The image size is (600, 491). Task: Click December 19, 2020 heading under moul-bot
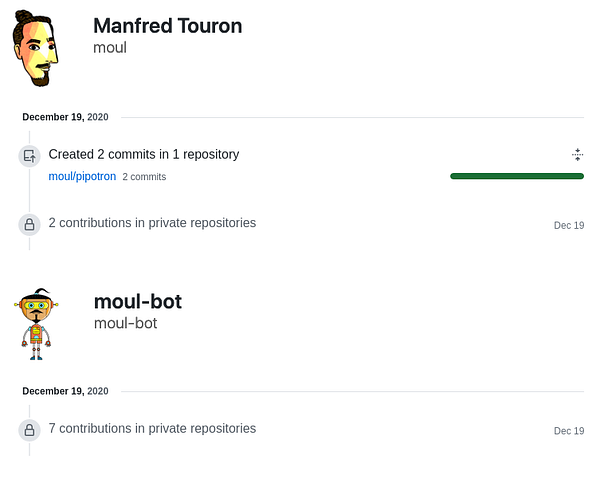tap(65, 391)
